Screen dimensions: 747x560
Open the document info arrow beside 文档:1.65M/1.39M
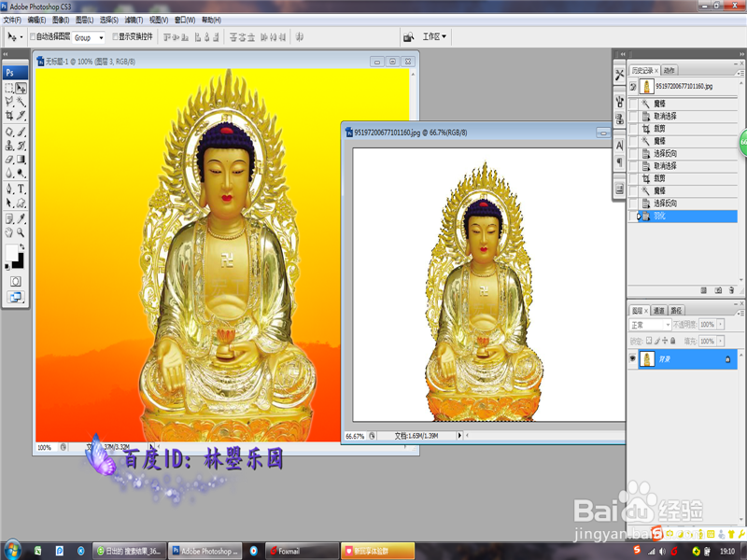pos(459,435)
